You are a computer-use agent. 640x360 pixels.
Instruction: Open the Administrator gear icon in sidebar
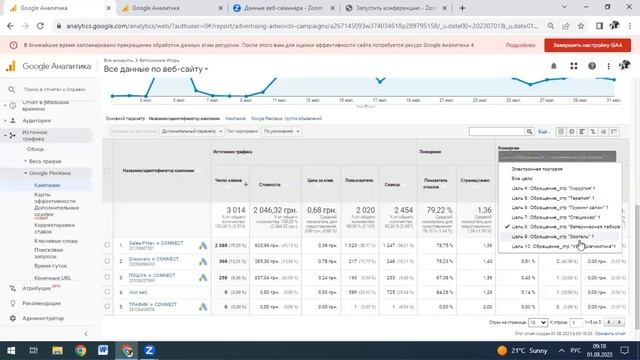click(13, 318)
